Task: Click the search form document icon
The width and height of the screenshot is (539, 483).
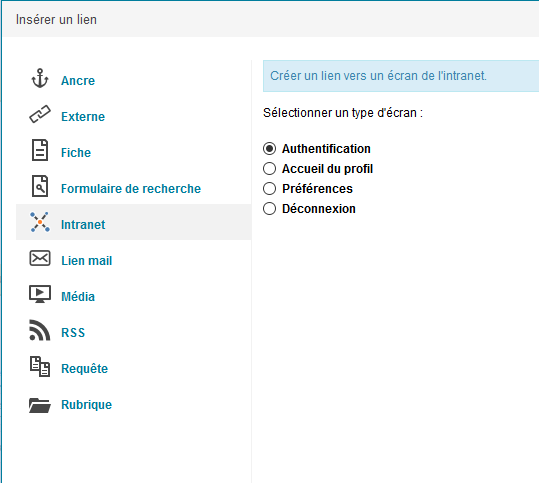Action: coord(40,186)
